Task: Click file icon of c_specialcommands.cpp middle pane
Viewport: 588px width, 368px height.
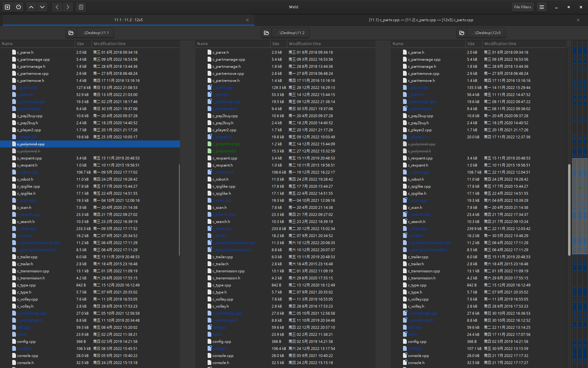Action: pyautogui.click(x=209, y=243)
